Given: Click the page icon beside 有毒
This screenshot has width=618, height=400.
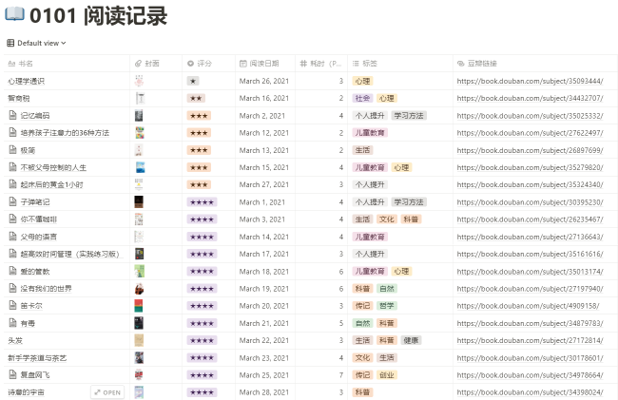Looking at the screenshot, I should click(13, 323).
